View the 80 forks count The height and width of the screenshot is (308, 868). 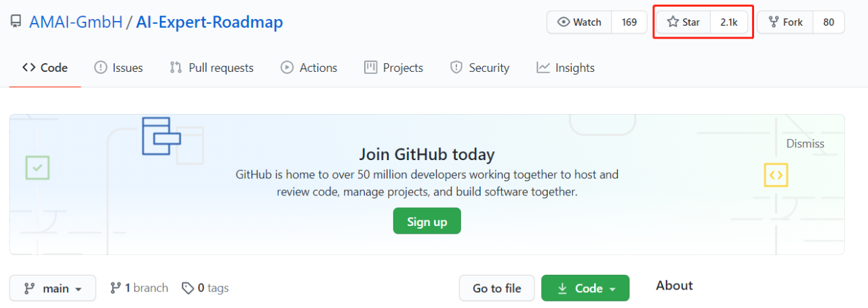(829, 22)
